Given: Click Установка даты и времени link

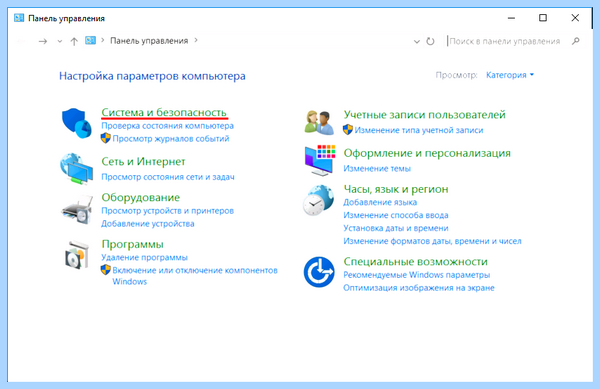Looking at the screenshot, I should [x=396, y=228].
